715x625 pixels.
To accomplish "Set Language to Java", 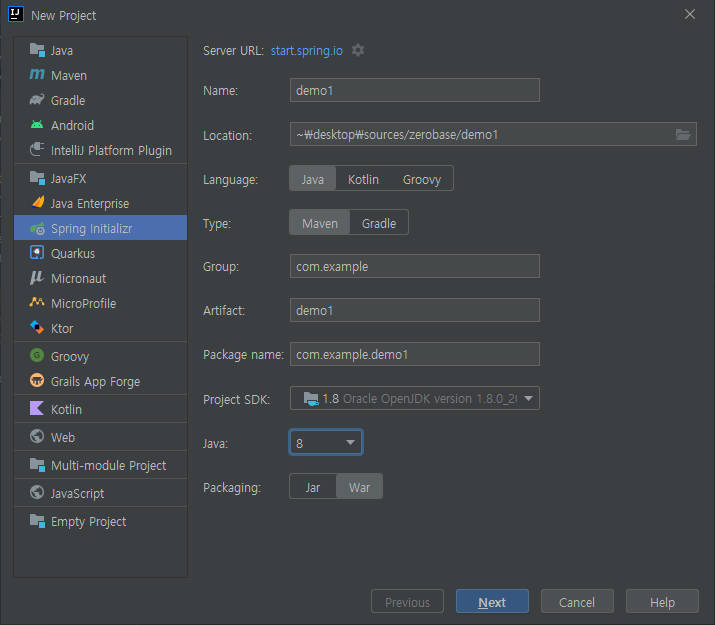I will click(x=312, y=179).
